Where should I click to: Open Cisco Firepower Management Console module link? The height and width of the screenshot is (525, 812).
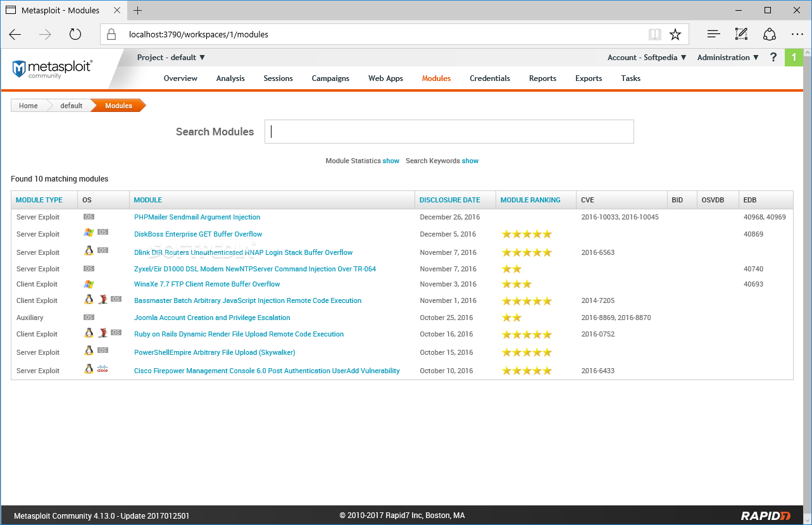coord(267,371)
